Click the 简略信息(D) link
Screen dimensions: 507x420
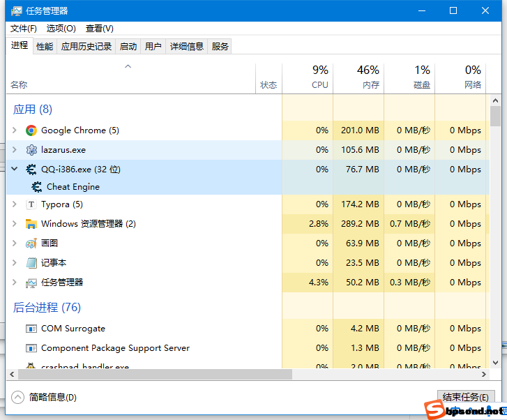[53, 397]
